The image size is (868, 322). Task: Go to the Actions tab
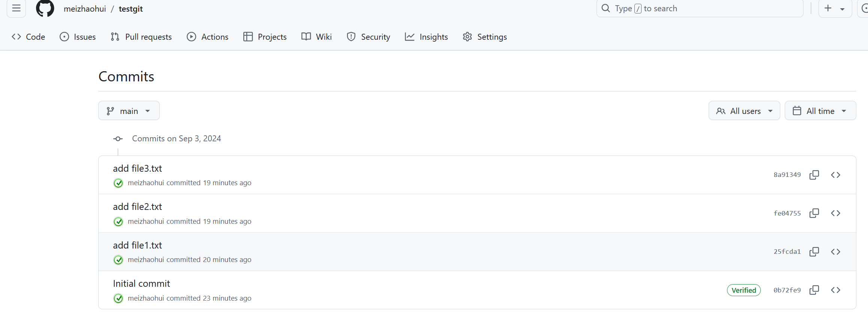coord(207,37)
